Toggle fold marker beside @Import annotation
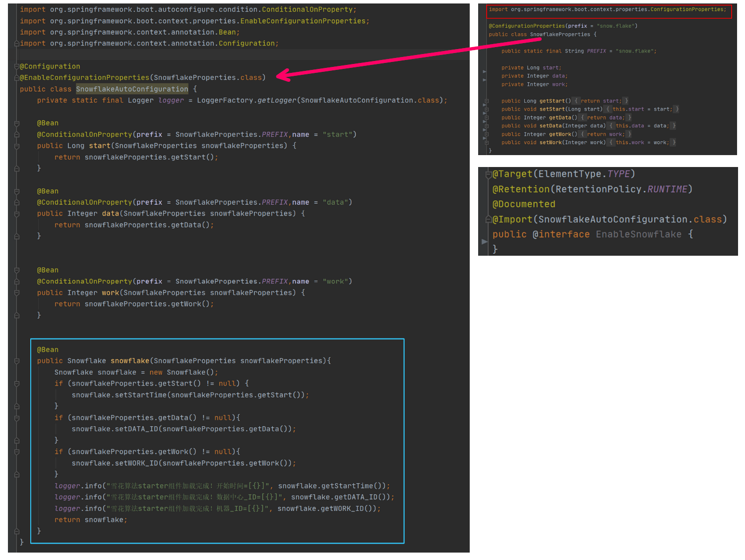 tap(488, 220)
